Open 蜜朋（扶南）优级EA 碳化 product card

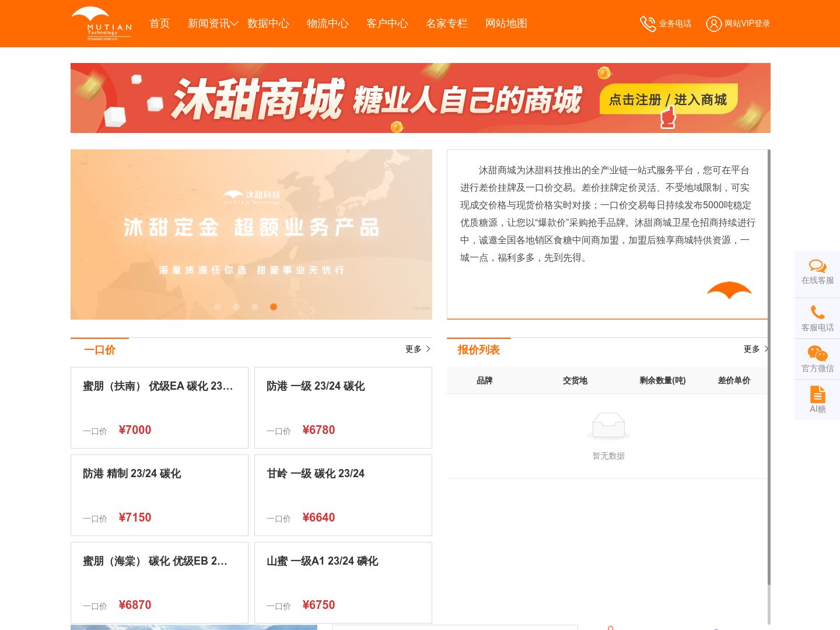pyautogui.click(x=159, y=408)
